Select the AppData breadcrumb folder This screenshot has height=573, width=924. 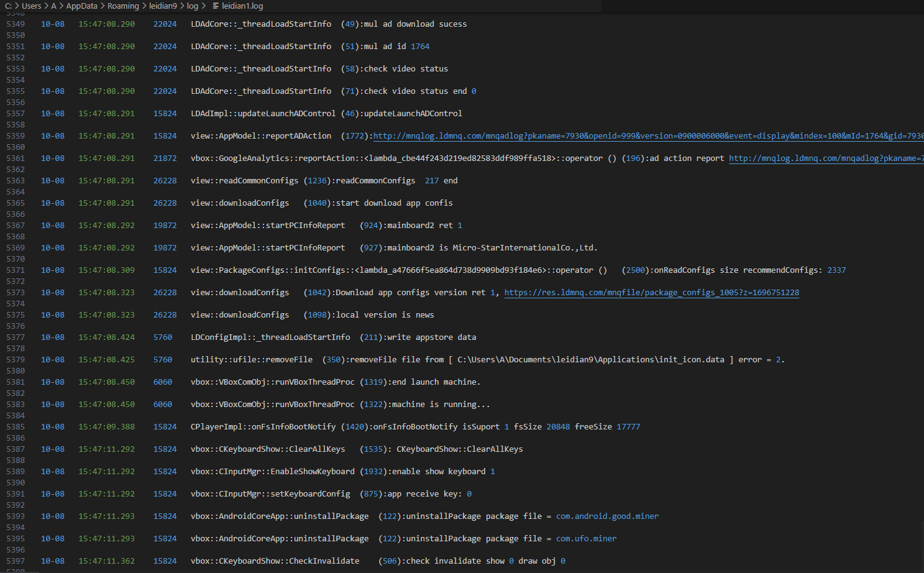click(81, 6)
